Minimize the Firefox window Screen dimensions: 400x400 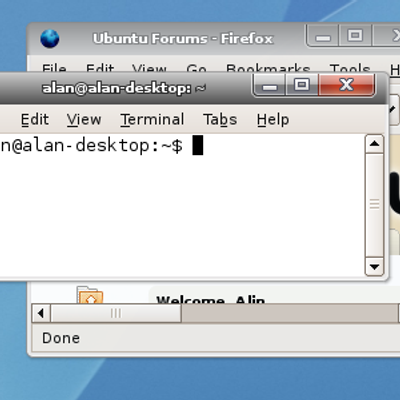point(323,36)
